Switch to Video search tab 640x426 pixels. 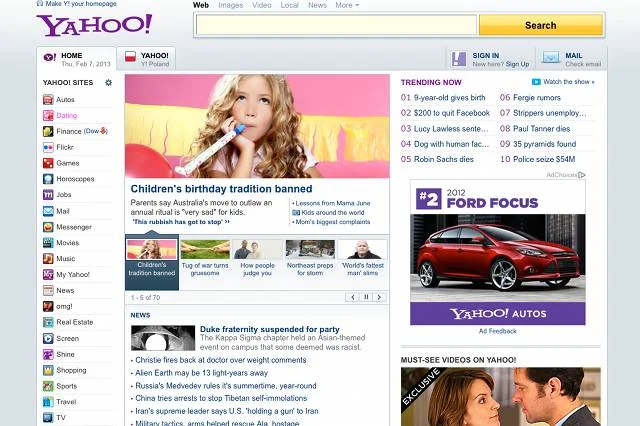pyautogui.click(x=262, y=5)
